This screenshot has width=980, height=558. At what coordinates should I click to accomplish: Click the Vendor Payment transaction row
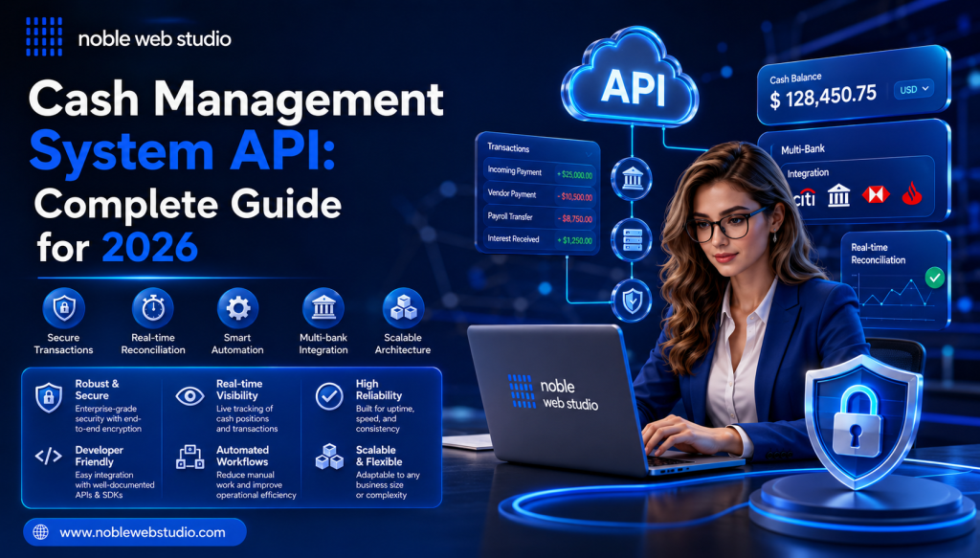coord(539,195)
